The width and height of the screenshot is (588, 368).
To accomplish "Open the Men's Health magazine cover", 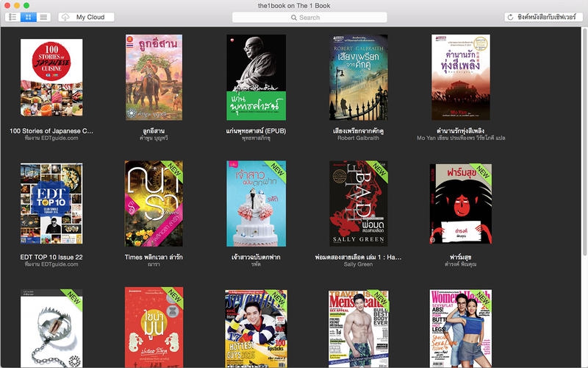I will pyautogui.click(x=359, y=328).
